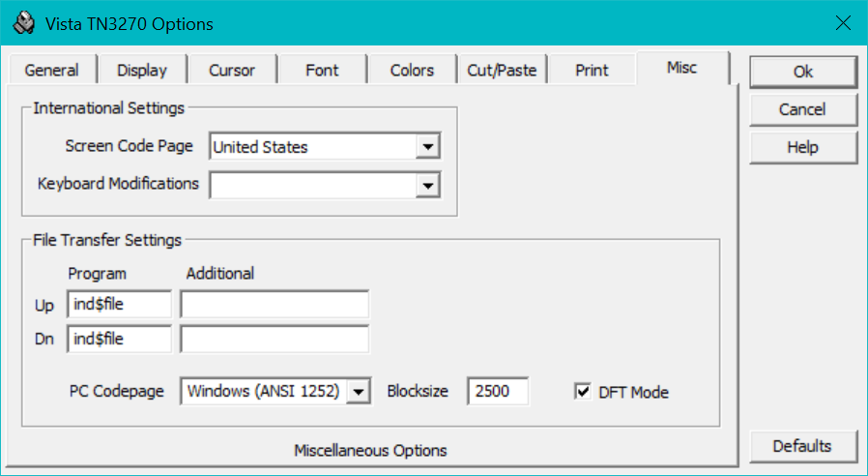
Task: Select the Colors tab
Action: click(x=412, y=71)
